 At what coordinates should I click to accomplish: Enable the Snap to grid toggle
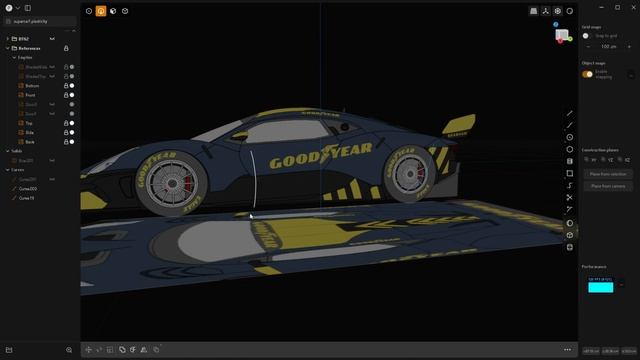[x=587, y=36]
